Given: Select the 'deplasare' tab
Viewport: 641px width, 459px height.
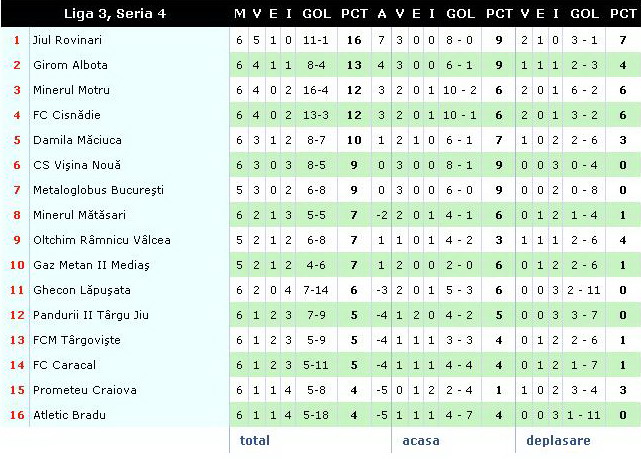Looking at the screenshot, I should (558, 441).
